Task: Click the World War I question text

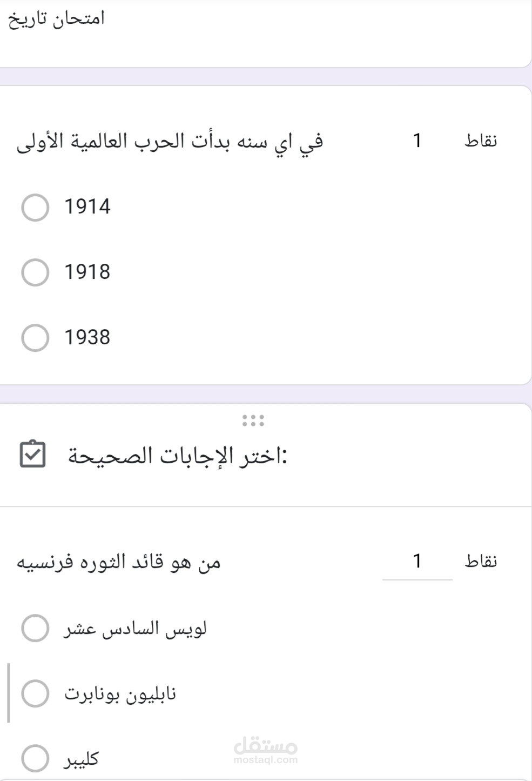Action: tap(170, 142)
